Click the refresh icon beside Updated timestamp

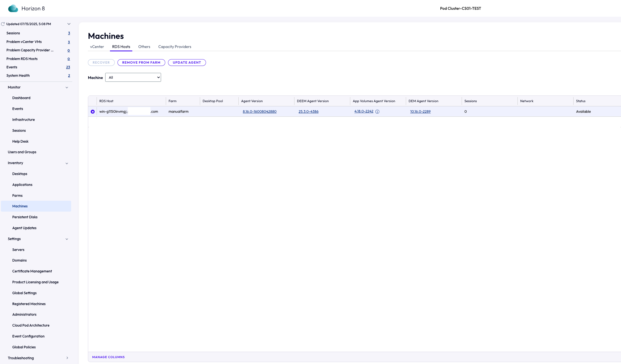(3, 24)
